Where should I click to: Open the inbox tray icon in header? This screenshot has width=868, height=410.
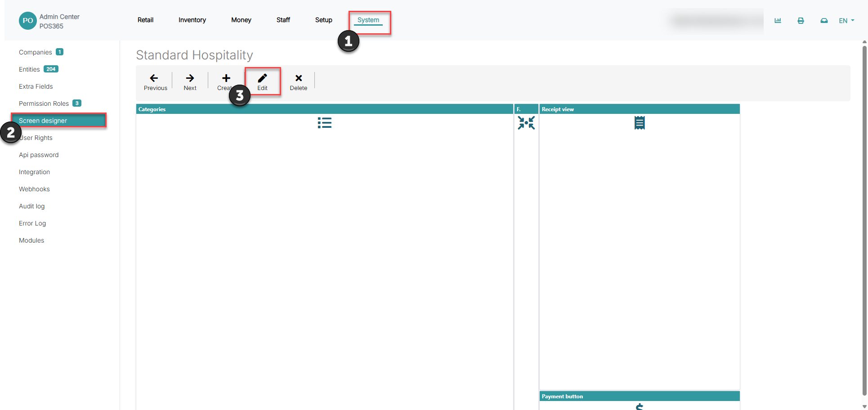click(824, 21)
